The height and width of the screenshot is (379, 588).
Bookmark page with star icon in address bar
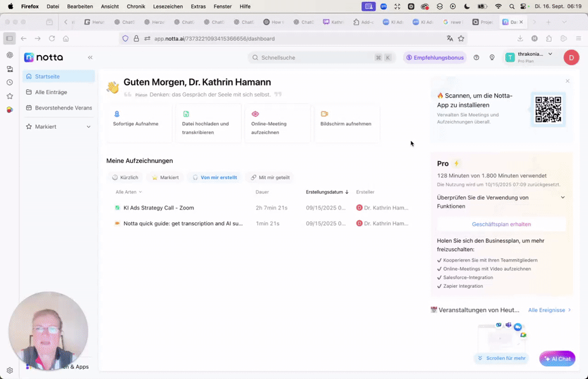[x=461, y=38]
